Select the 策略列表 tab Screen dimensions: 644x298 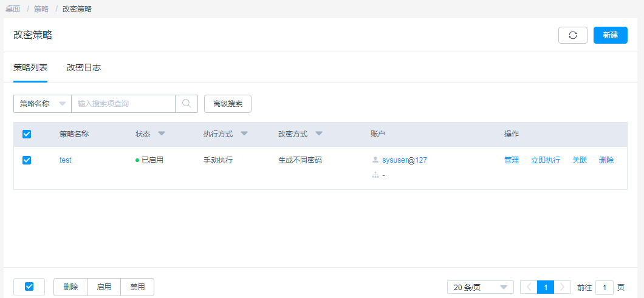30,67
